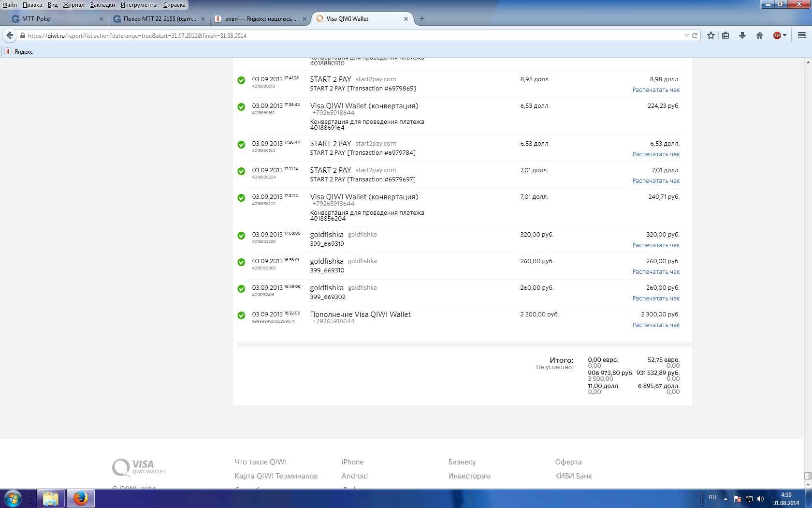This screenshot has width=812, height=508.
Task: Open the Android footer link
Action: click(x=354, y=476)
